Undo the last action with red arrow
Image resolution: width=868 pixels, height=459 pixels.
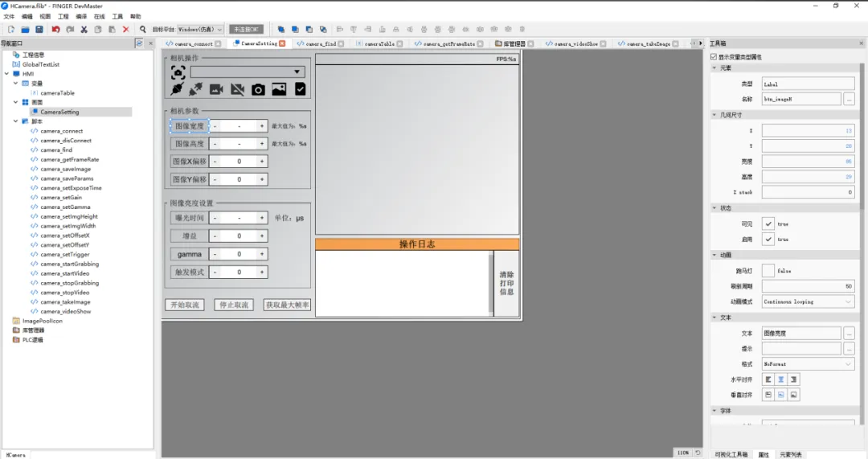click(x=56, y=30)
